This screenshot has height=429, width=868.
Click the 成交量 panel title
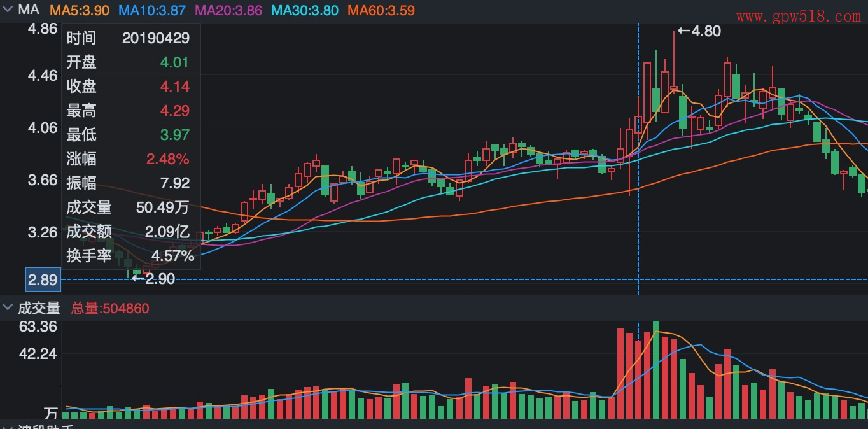coord(39,309)
